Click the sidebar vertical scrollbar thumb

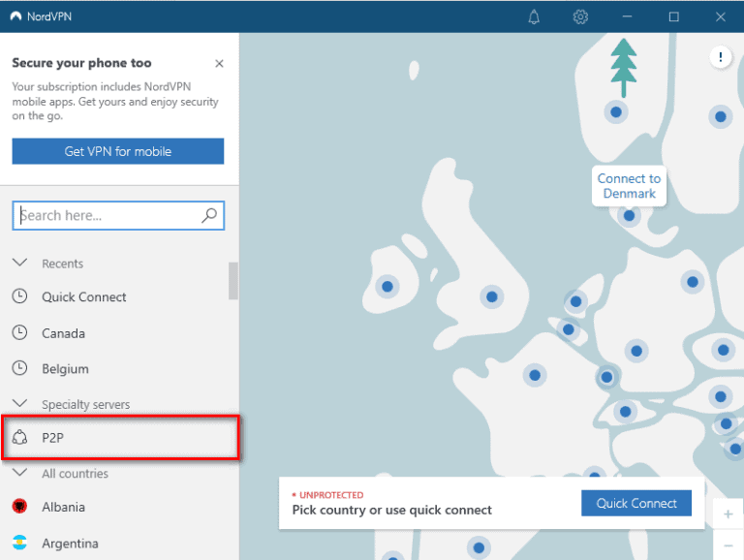(232, 281)
